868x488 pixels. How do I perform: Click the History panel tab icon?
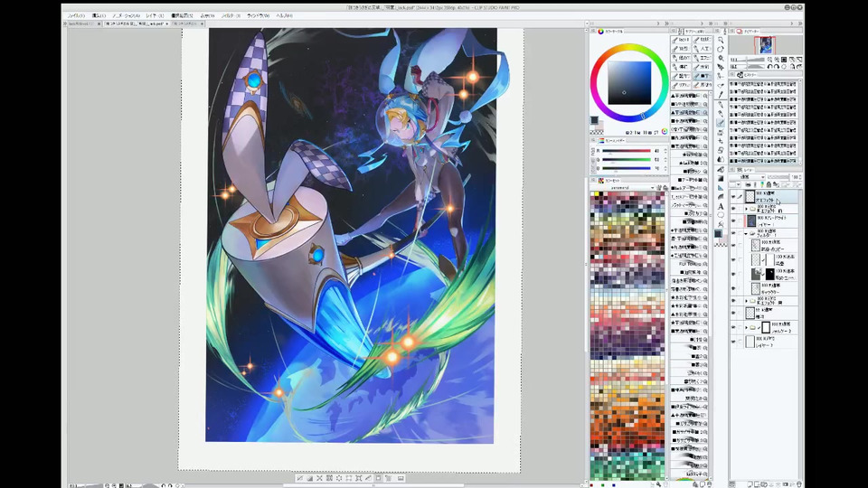tap(740, 75)
